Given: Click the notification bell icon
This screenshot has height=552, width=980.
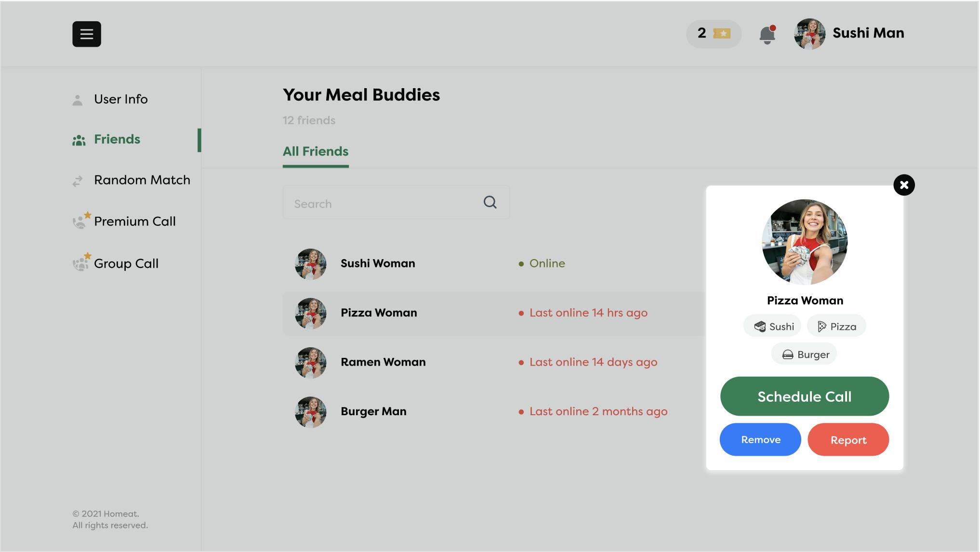Looking at the screenshot, I should pos(767,35).
